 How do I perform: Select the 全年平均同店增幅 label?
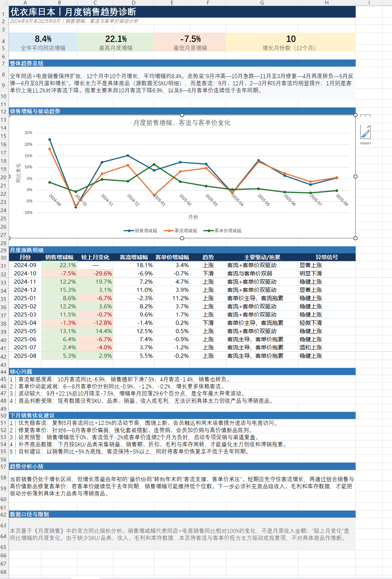pyautogui.click(x=43, y=48)
